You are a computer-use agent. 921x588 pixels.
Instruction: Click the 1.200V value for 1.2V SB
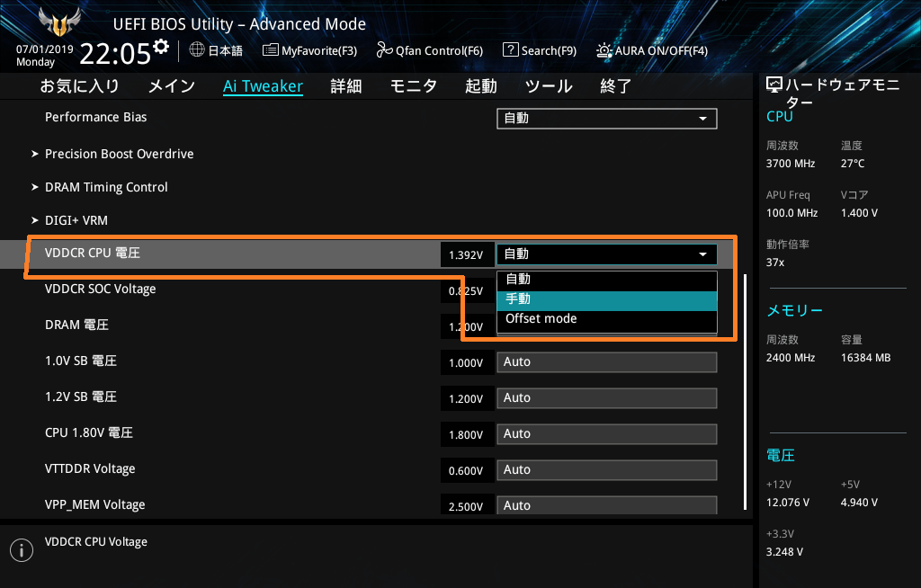(x=466, y=399)
